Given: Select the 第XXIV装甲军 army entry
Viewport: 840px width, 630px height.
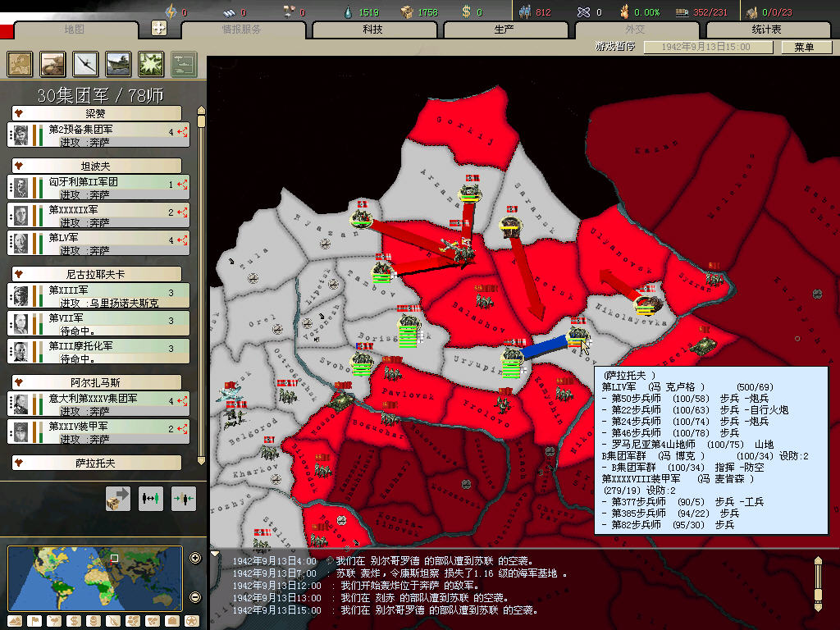Looking at the screenshot, I should click(98, 431).
